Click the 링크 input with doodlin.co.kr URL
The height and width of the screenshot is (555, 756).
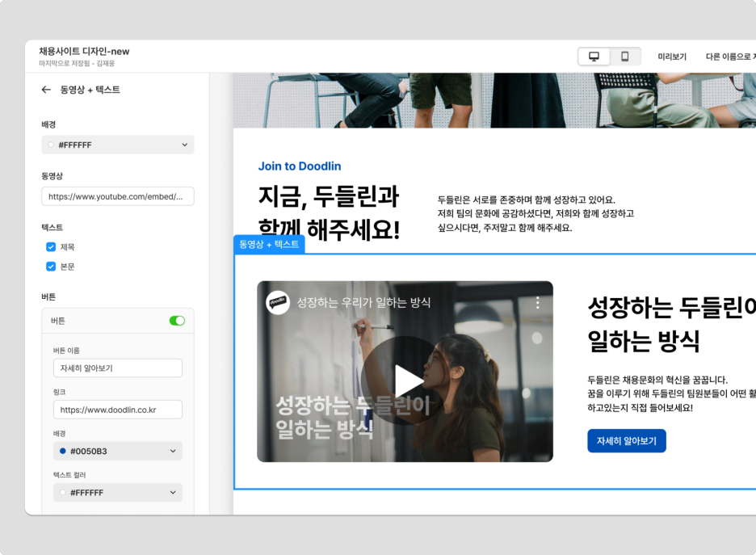pos(118,410)
